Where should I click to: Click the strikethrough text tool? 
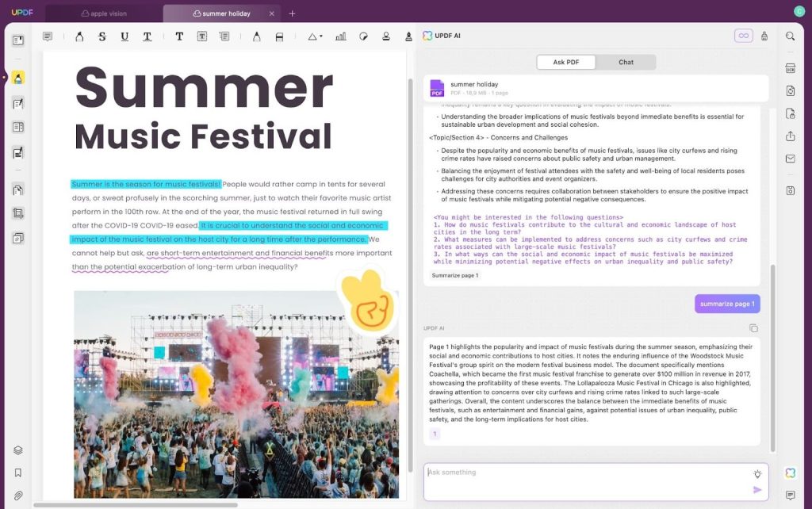pyautogui.click(x=101, y=36)
